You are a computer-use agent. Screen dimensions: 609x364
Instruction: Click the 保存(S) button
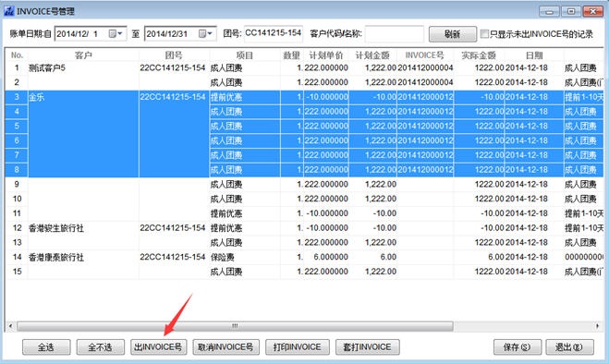coord(518,346)
